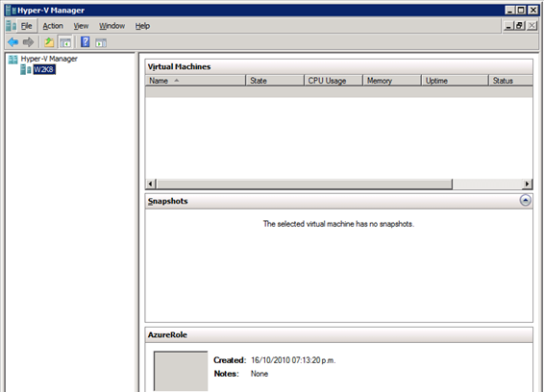Open the Help menu

[142, 26]
